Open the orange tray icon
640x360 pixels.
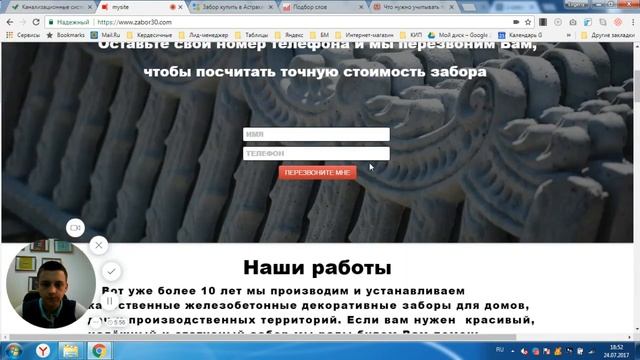558,351
